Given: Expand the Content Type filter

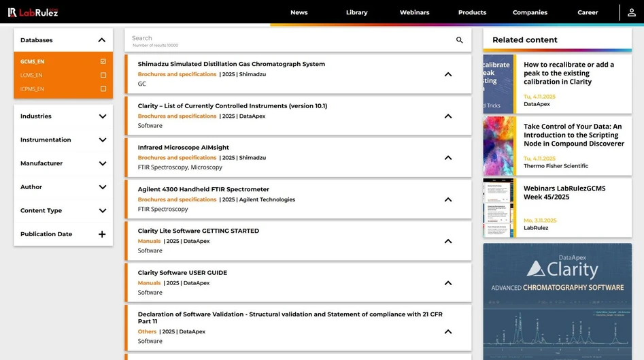Looking at the screenshot, I should pyautogui.click(x=102, y=210).
